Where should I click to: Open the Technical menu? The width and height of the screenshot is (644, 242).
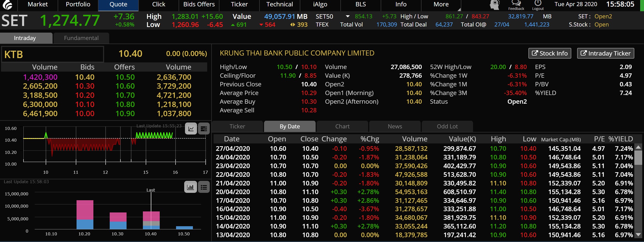[280, 5]
